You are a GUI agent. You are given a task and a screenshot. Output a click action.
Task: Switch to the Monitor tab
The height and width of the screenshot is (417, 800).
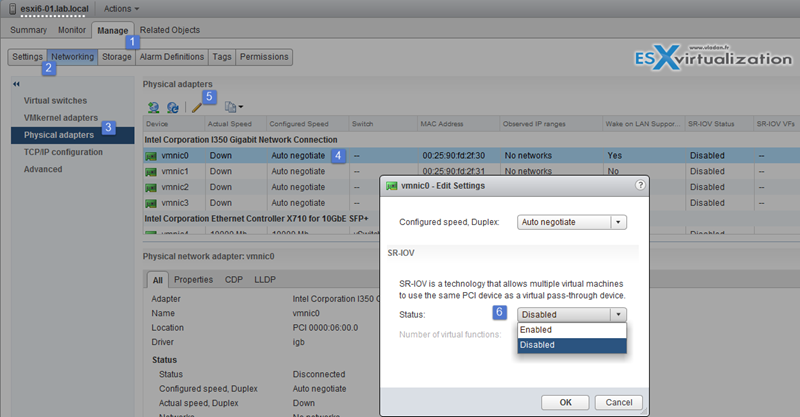(72, 30)
